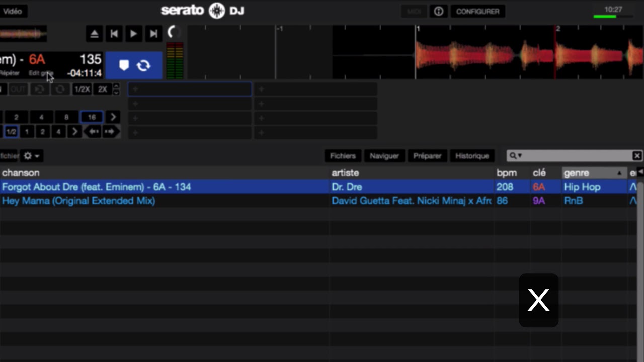The height and width of the screenshot is (362, 644).
Task: Click the loop icon left of 1/2X
Action: tap(60, 89)
